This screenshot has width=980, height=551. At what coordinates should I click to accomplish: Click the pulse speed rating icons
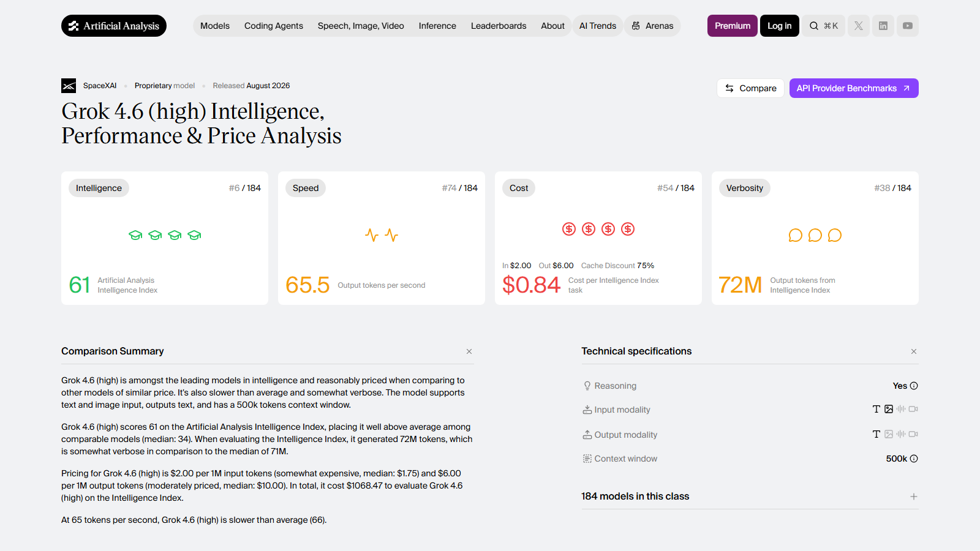382,235
